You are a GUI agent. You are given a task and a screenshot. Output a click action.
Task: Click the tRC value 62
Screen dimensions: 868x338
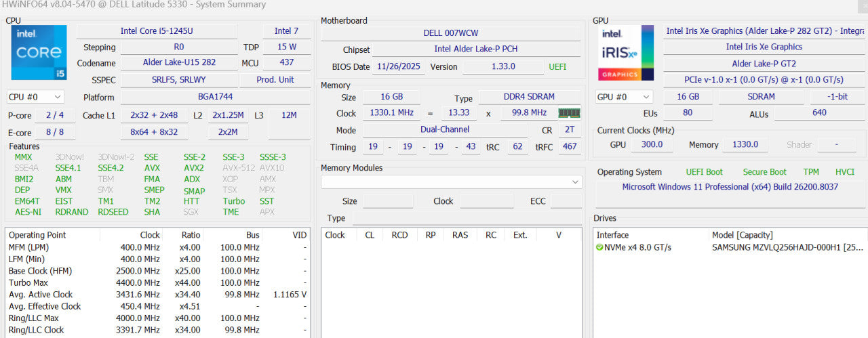click(518, 147)
